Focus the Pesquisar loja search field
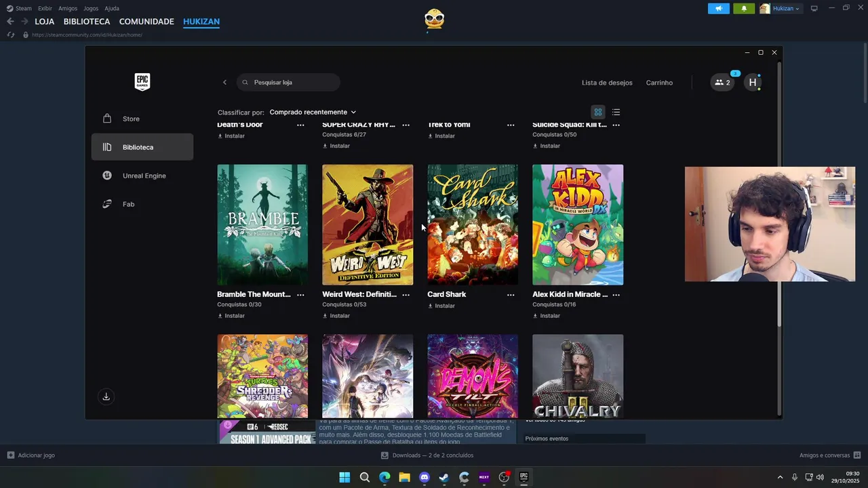 288,83
